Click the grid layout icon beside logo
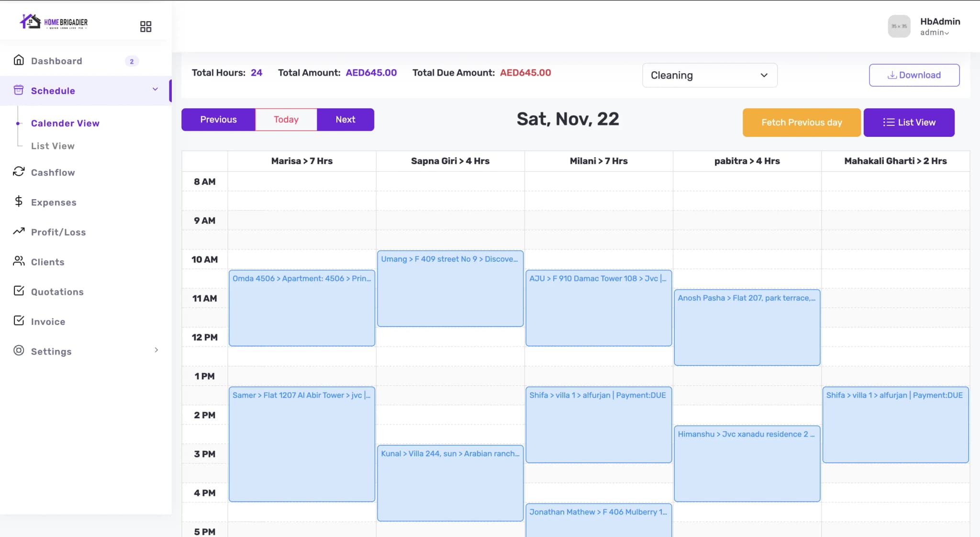Viewport: 980px width, 537px height. click(145, 26)
